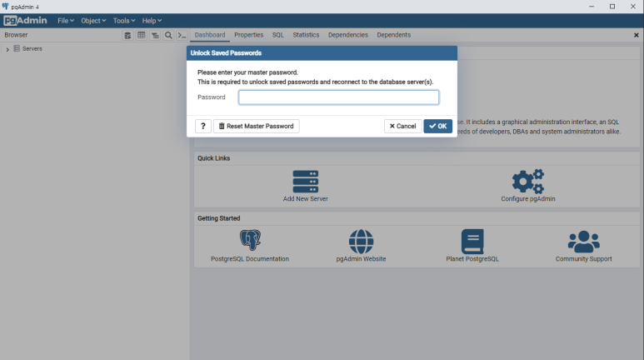Switch to the Statistics tab
644x360 pixels.
[306, 35]
